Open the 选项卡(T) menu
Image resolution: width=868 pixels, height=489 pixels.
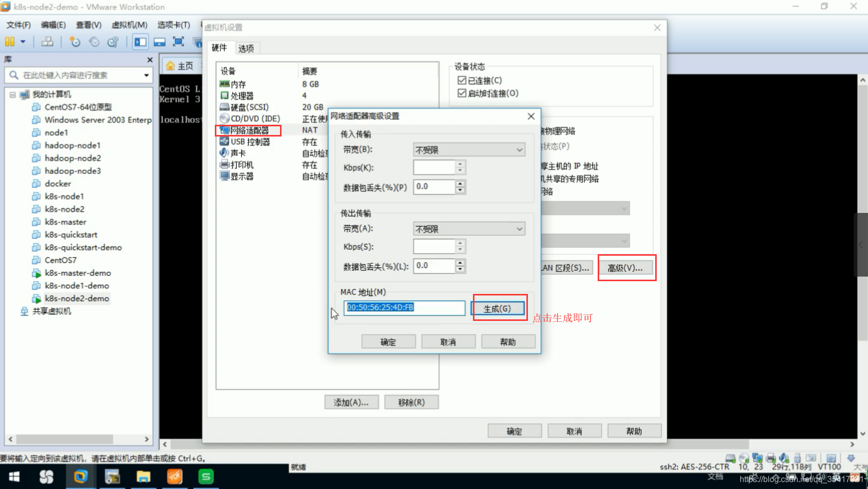coord(174,25)
